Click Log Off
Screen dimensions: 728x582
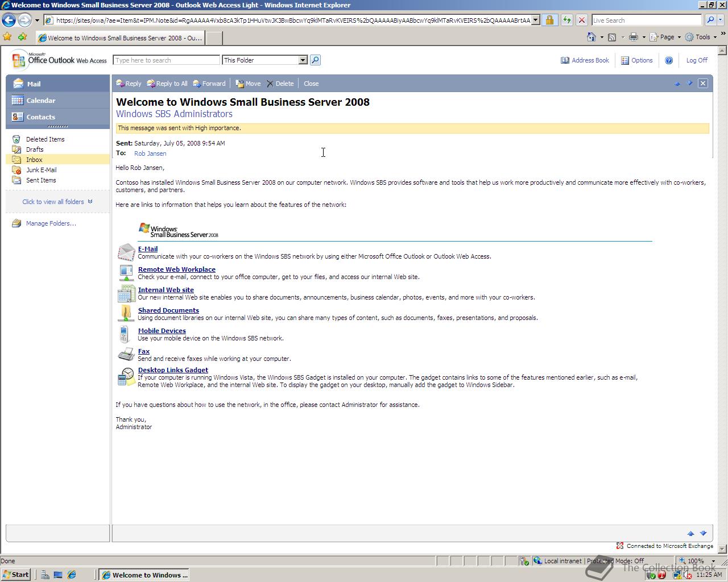[x=697, y=60]
